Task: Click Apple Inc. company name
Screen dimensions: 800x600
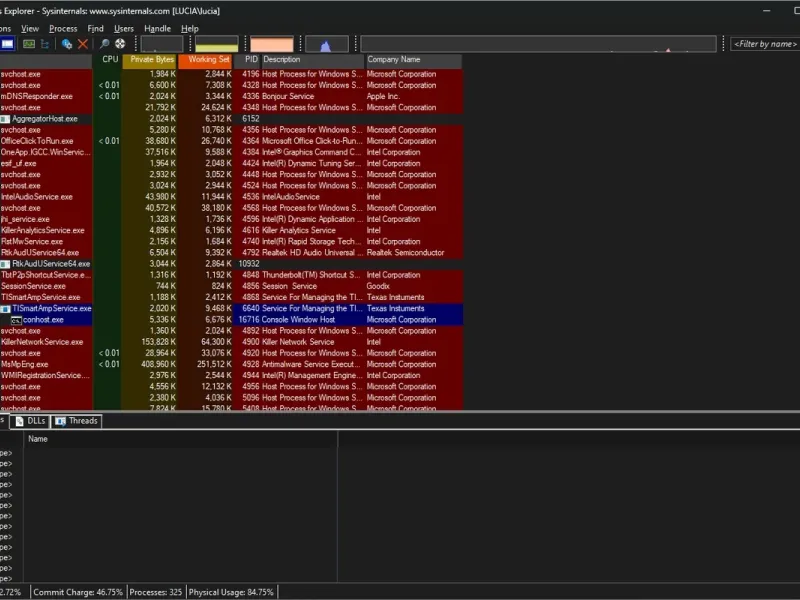Action: (x=383, y=96)
